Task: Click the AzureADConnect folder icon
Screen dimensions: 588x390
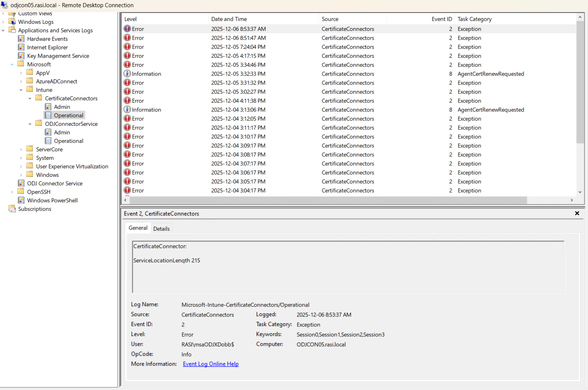Action: click(x=30, y=81)
